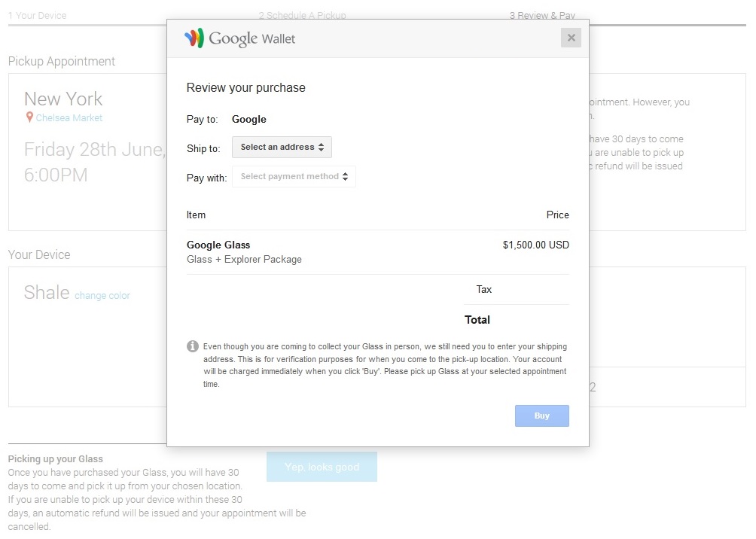The width and height of the screenshot is (756, 539).
Task: Click the 'Google Glass' item name
Action: [218, 245]
